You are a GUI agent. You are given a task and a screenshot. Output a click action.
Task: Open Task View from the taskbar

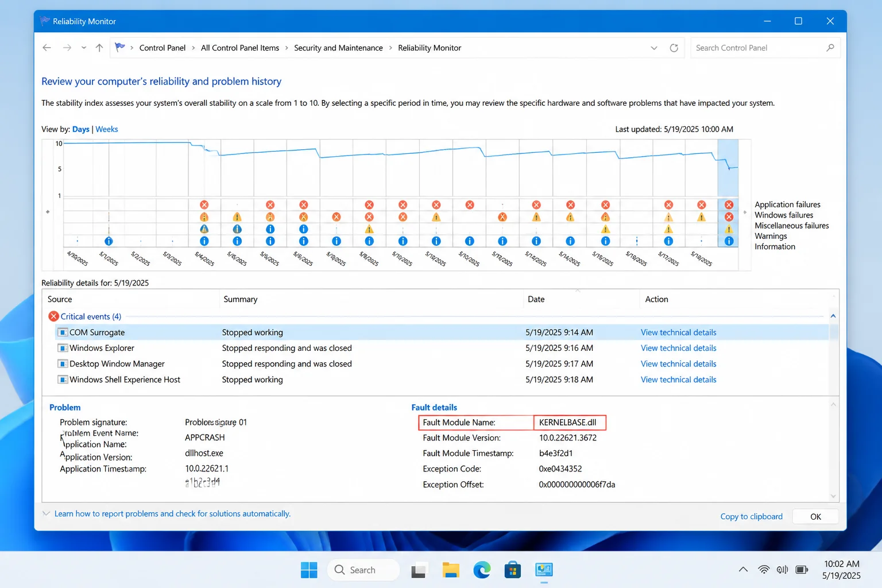click(x=418, y=570)
